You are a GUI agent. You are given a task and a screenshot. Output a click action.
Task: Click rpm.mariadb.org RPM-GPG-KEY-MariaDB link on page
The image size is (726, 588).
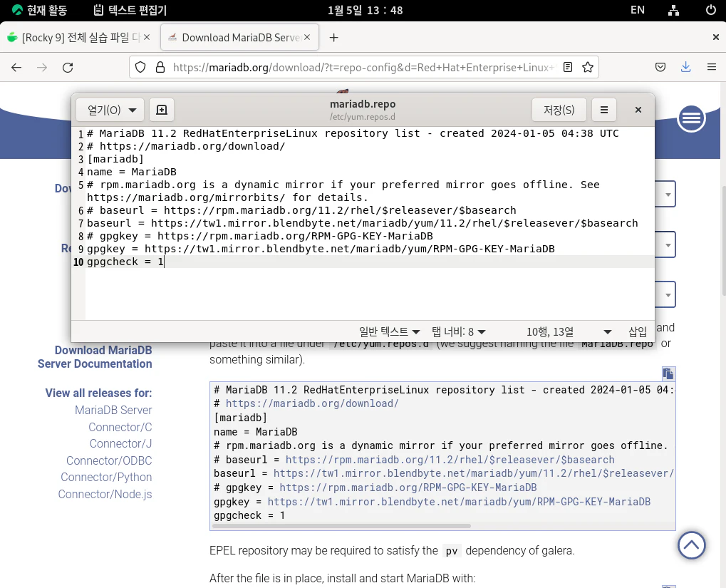(x=408, y=488)
